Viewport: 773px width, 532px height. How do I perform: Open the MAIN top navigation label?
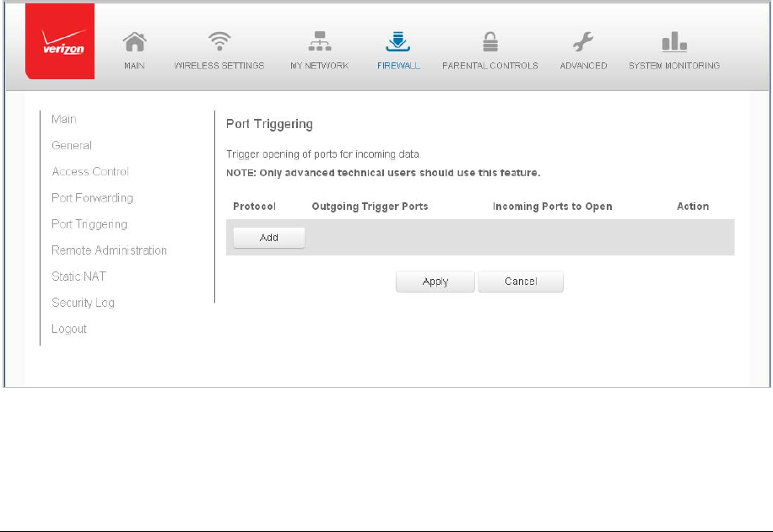(134, 66)
